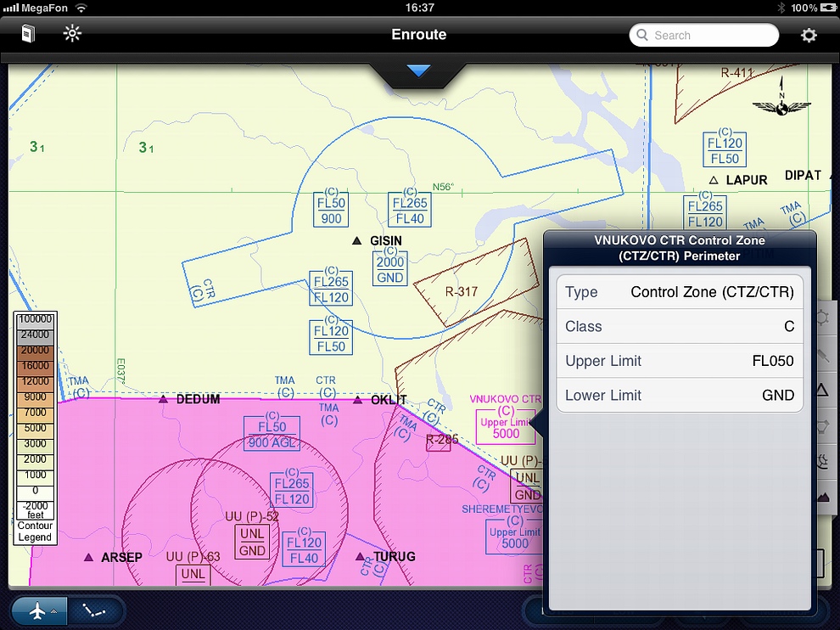Screen dimensions: 840x630
Task: Expand the blue pull-down arrow under Enroute
Action: click(419, 71)
